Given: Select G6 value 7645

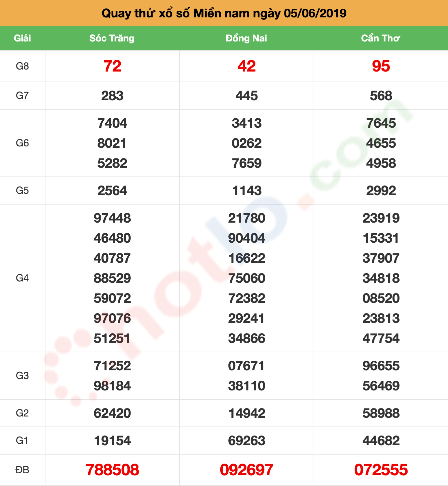Looking at the screenshot, I should pyautogui.click(x=381, y=123).
